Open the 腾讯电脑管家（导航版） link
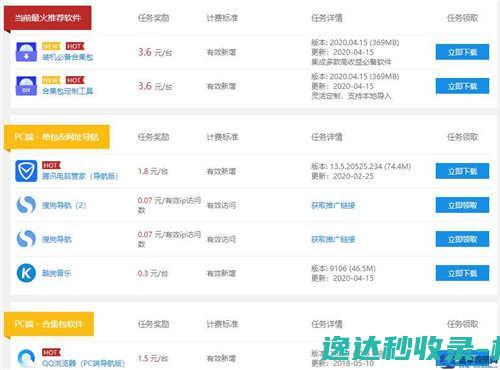The height and width of the screenshot is (370, 500). click(80, 176)
